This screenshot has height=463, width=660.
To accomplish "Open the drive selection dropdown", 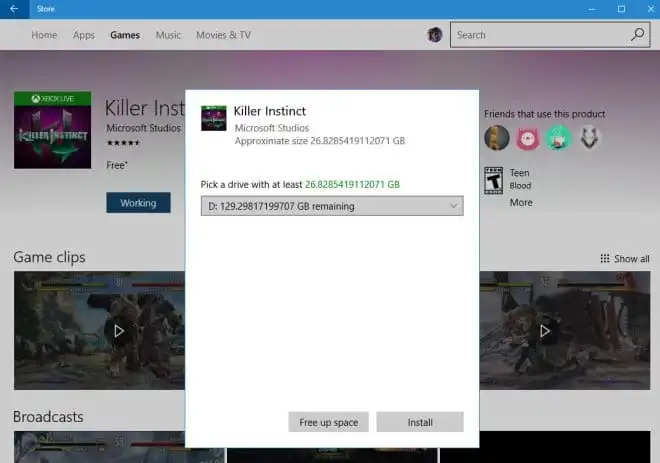I will point(332,206).
